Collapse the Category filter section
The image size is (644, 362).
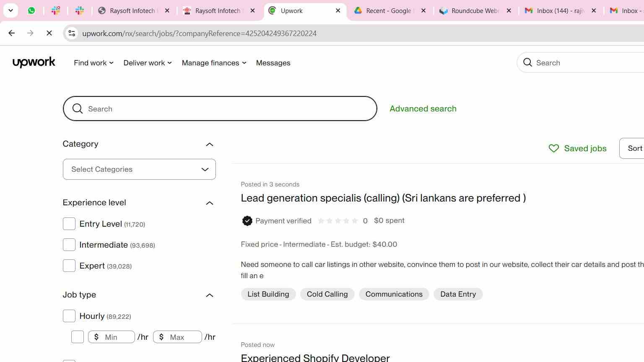210,145
